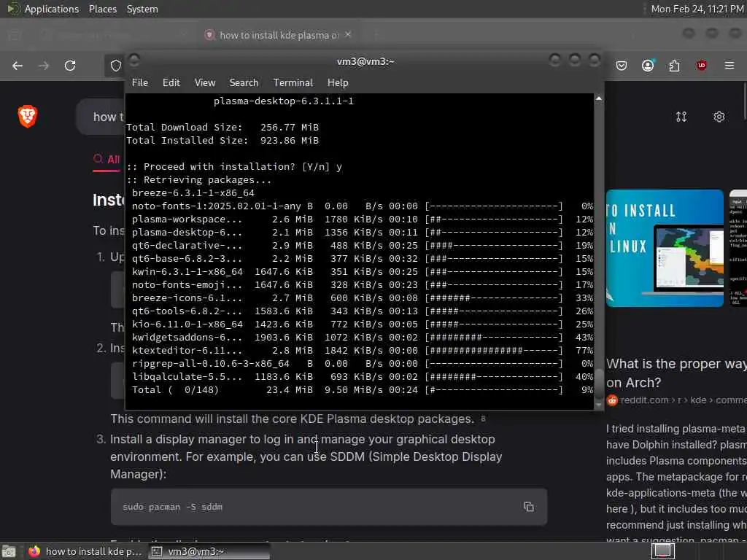Screen dimensions: 747x560
Task: Open the 'Install in Linux' video thumbnail
Action: 665,248
